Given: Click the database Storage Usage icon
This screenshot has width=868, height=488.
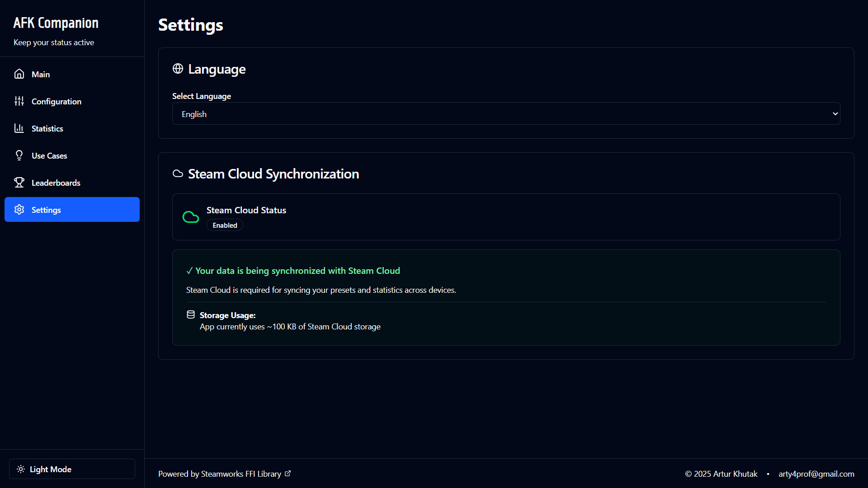Looking at the screenshot, I should click(191, 315).
